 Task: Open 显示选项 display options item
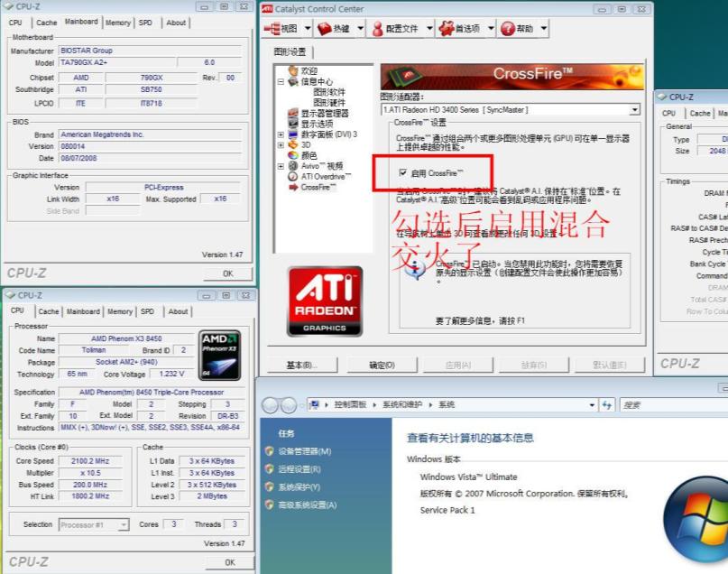(x=317, y=124)
